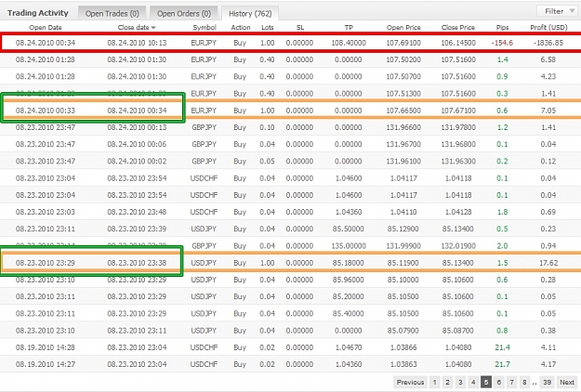Click open date 08.23.2010 23:29
This screenshot has height=392, width=581.
point(46,263)
